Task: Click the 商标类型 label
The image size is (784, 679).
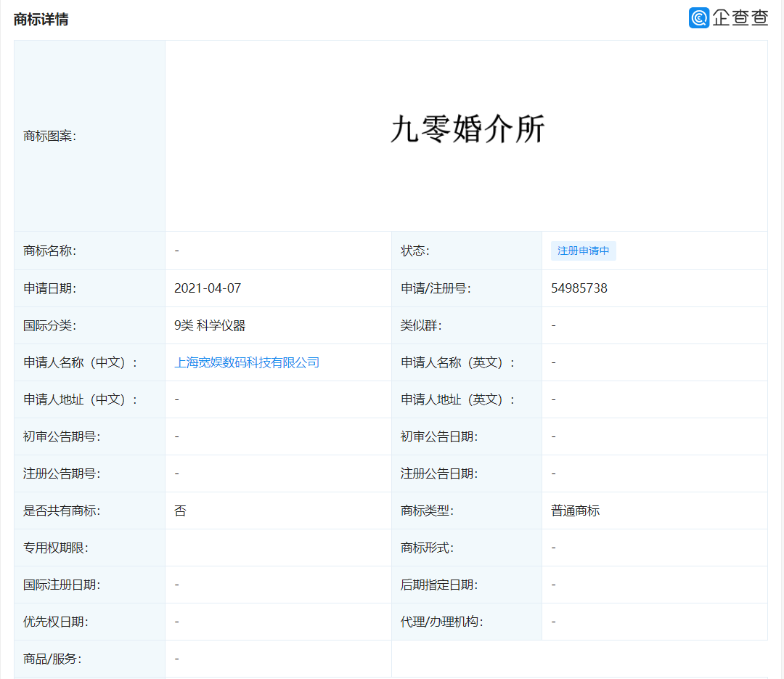Action: point(427,511)
